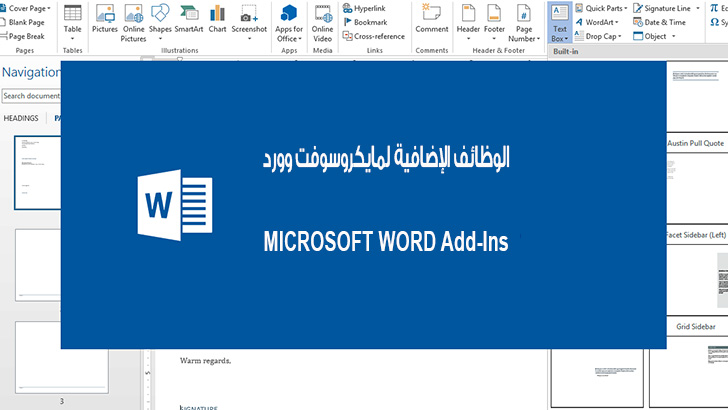Insert a SmartArt graphic

(189, 19)
